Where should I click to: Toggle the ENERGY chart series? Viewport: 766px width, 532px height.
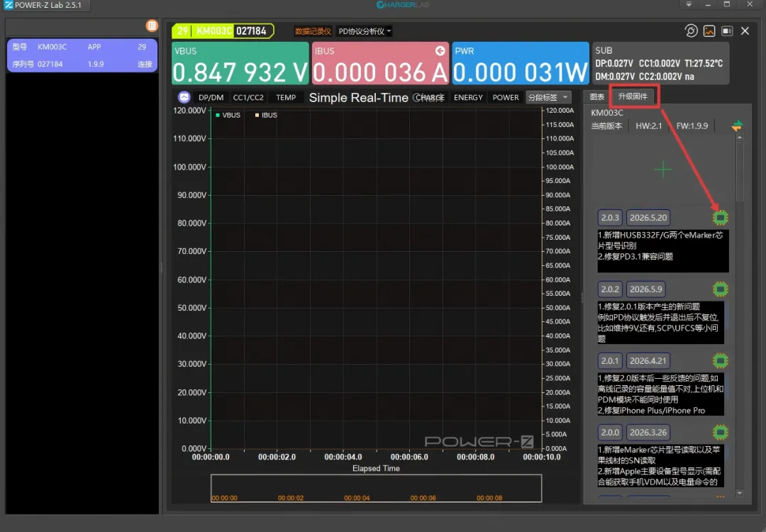[x=468, y=98]
